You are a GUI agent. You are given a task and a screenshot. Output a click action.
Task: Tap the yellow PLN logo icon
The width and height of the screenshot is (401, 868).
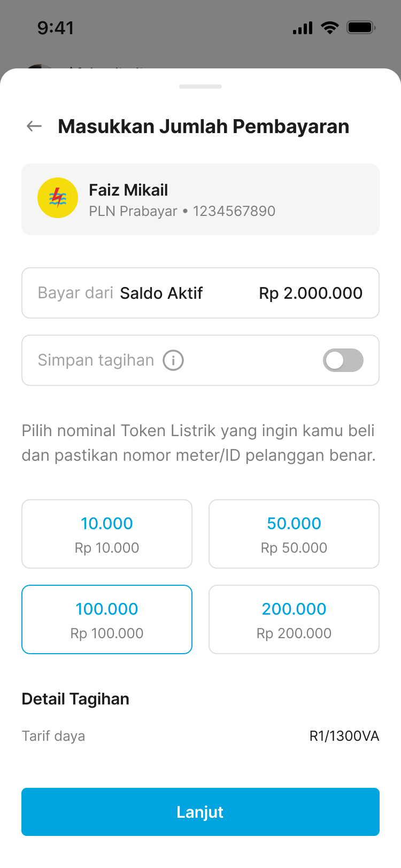58,198
